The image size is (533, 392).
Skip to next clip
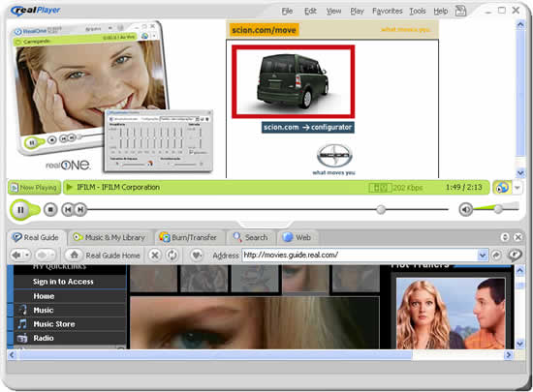(80, 210)
